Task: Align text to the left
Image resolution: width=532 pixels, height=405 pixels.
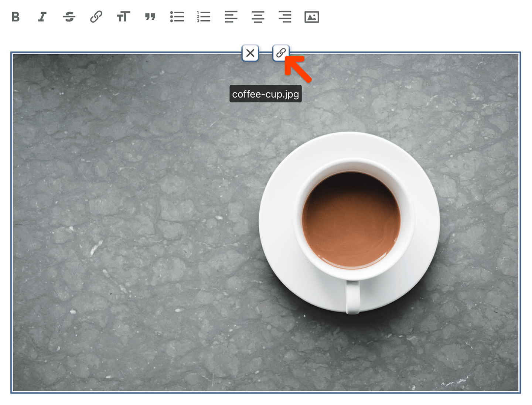Action: point(231,17)
